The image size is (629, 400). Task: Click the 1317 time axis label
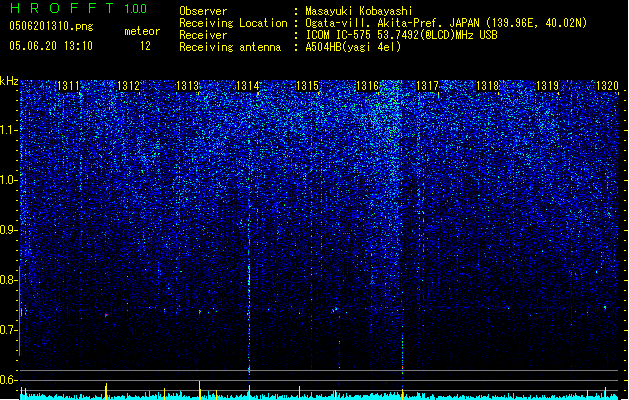(x=428, y=86)
